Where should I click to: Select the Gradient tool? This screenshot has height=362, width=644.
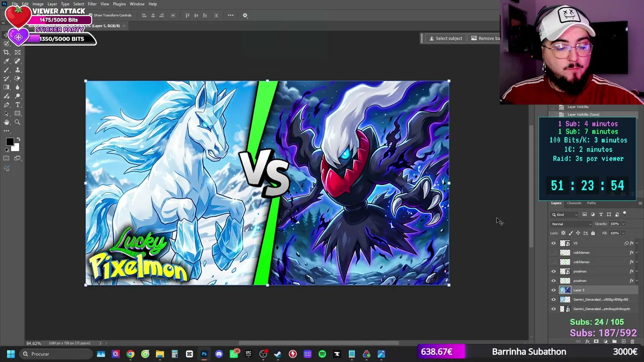[7, 87]
